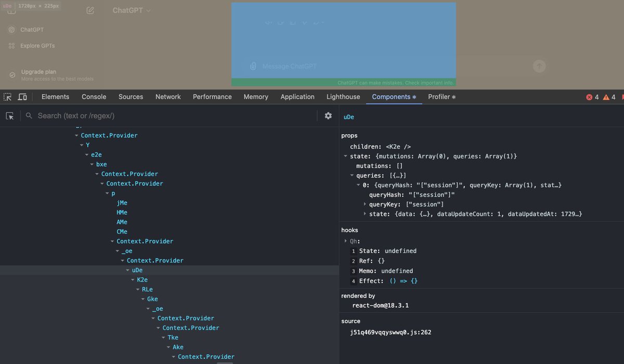Collapse the Ake tree node
This screenshot has height=364, width=624.
(169, 347)
